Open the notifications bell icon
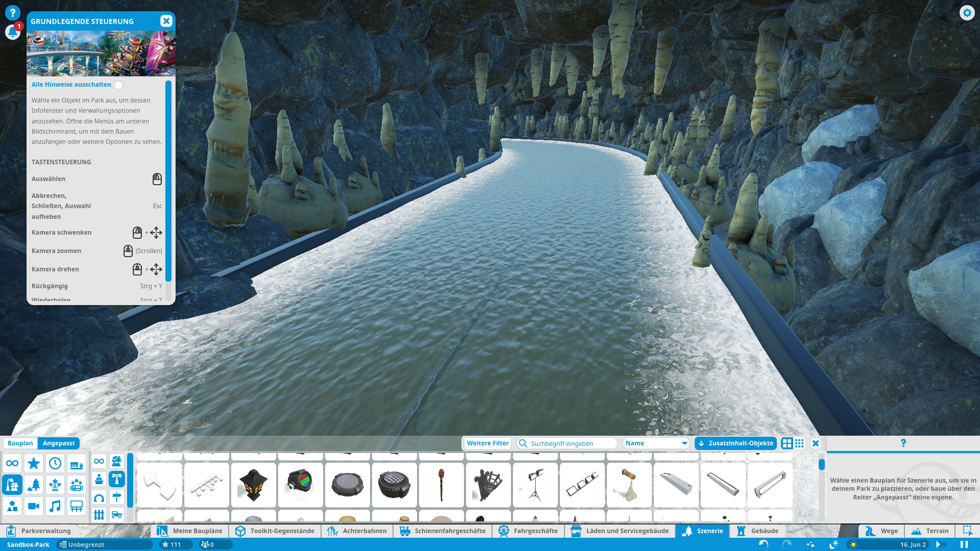 click(x=12, y=32)
